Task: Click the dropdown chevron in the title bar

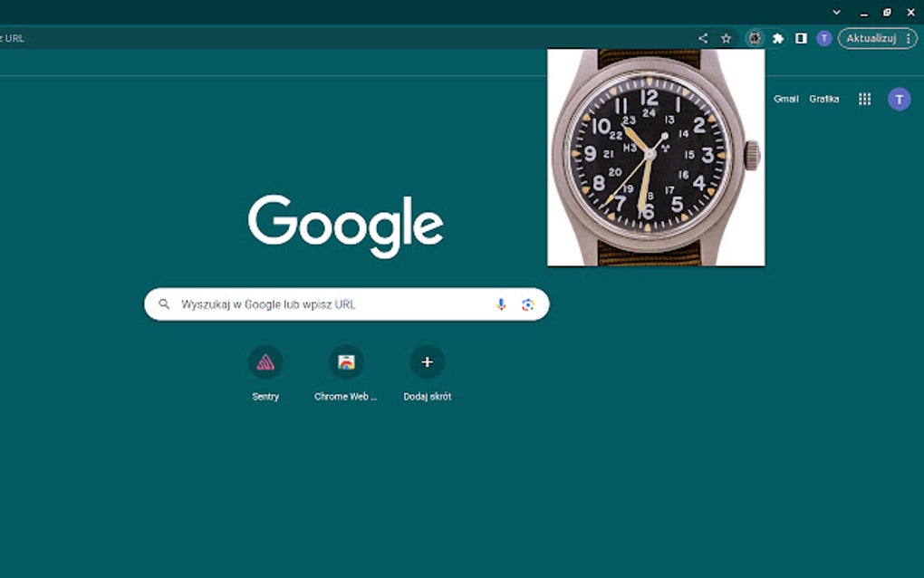Action: coord(835,12)
